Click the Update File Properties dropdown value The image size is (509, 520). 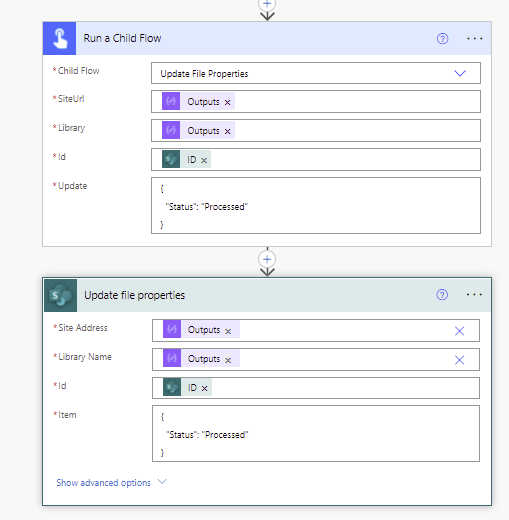point(204,74)
